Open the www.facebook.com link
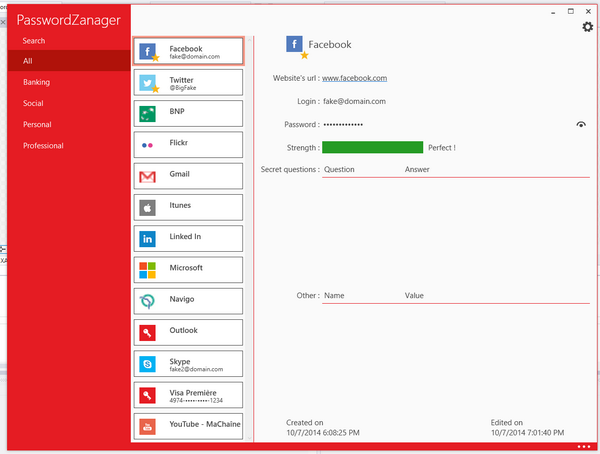This screenshot has height=454, width=600. pyautogui.click(x=354, y=78)
